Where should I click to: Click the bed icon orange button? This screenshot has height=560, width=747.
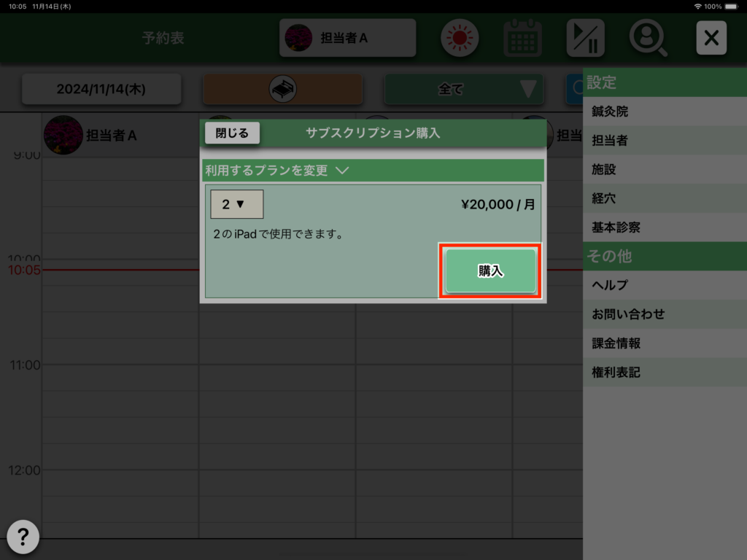(x=282, y=90)
